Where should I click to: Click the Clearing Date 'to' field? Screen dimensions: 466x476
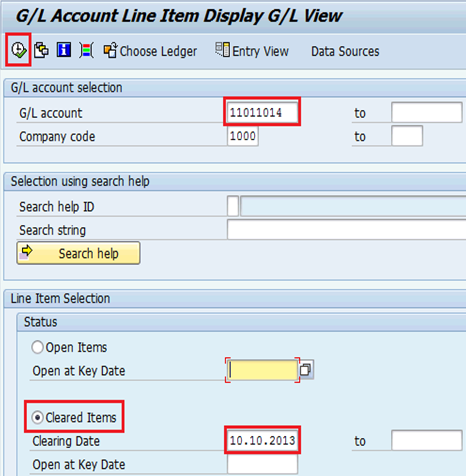(427, 440)
